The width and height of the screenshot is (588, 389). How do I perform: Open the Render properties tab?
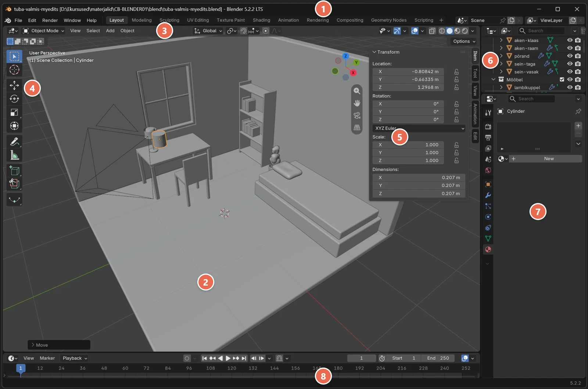488,127
